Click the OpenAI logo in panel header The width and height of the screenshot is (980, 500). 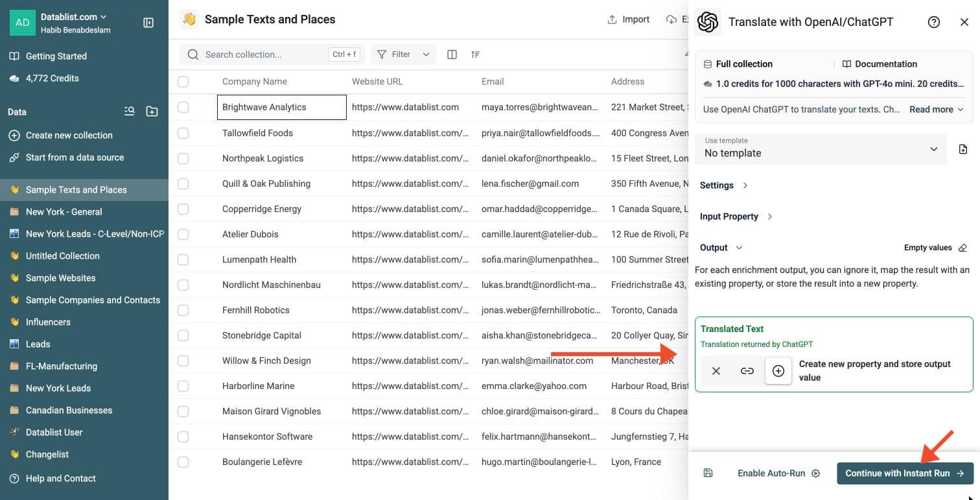pyautogui.click(x=708, y=22)
